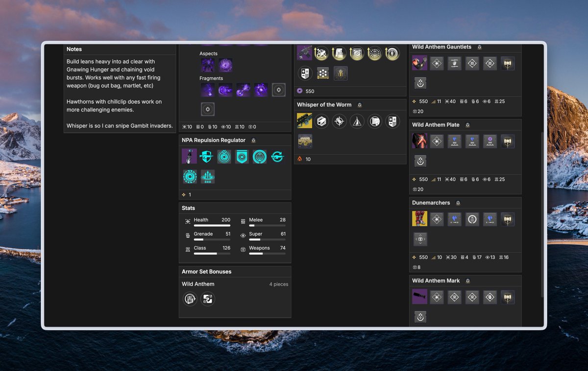Open the Wild Anthem Gauntlets armor thumbnail
The width and height of the screenshot is (588, 371).
coord(420,63)
